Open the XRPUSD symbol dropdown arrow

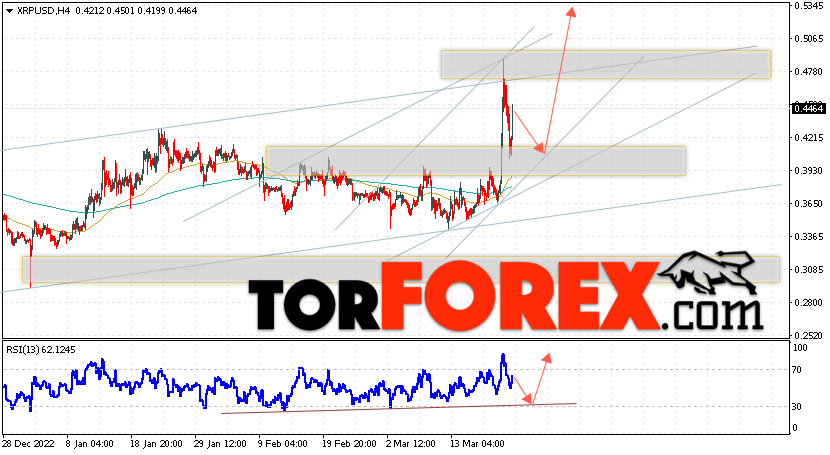9,11
